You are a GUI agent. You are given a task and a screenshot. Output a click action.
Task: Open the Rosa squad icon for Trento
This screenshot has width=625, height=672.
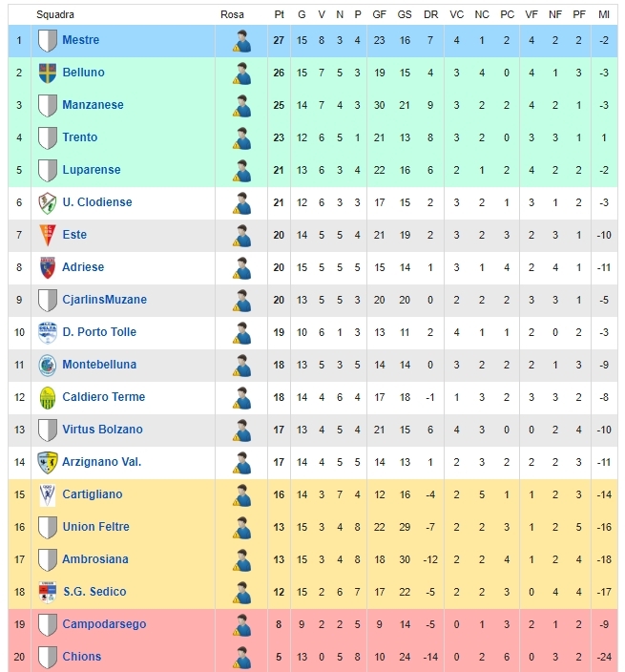pos(241,138)
